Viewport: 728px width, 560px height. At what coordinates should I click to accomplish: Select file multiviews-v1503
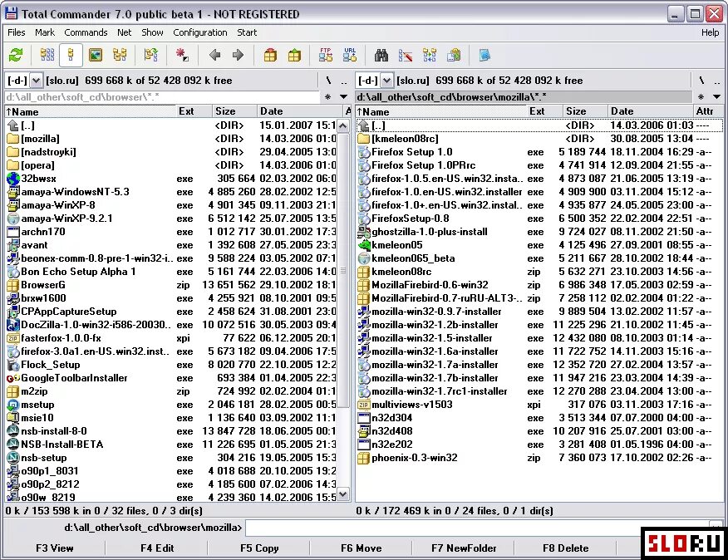coord(539,405)
